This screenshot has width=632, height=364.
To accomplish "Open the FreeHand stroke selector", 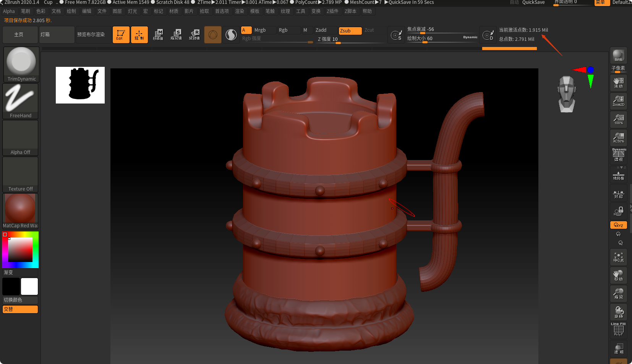I will (20, 98).
